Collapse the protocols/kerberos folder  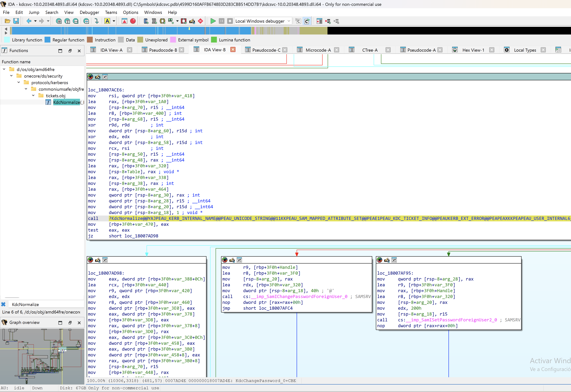[19, 82]
